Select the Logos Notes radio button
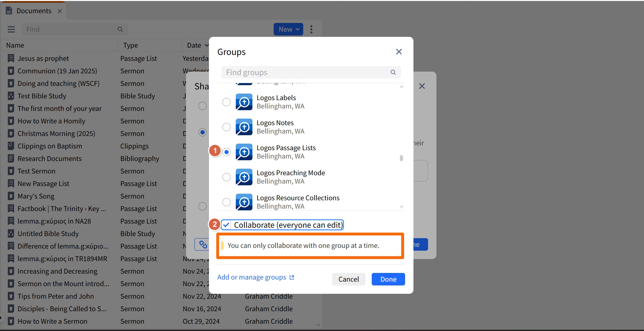The height and width of the screenshot is (331, 644). point(226,127)
